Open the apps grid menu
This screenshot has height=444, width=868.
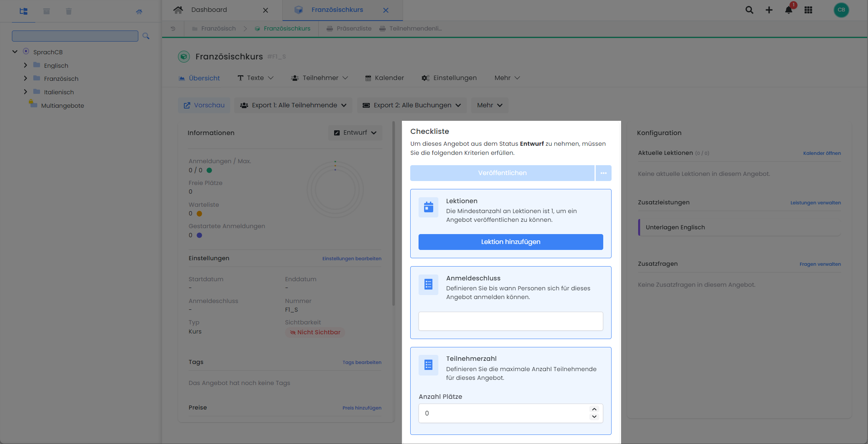[x=808, y=10]
